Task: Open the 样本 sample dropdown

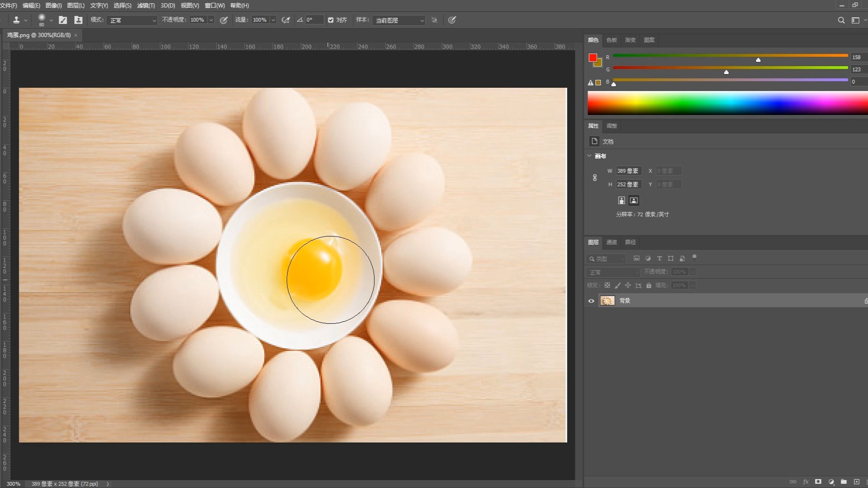Action: click(x=399, y=20)
